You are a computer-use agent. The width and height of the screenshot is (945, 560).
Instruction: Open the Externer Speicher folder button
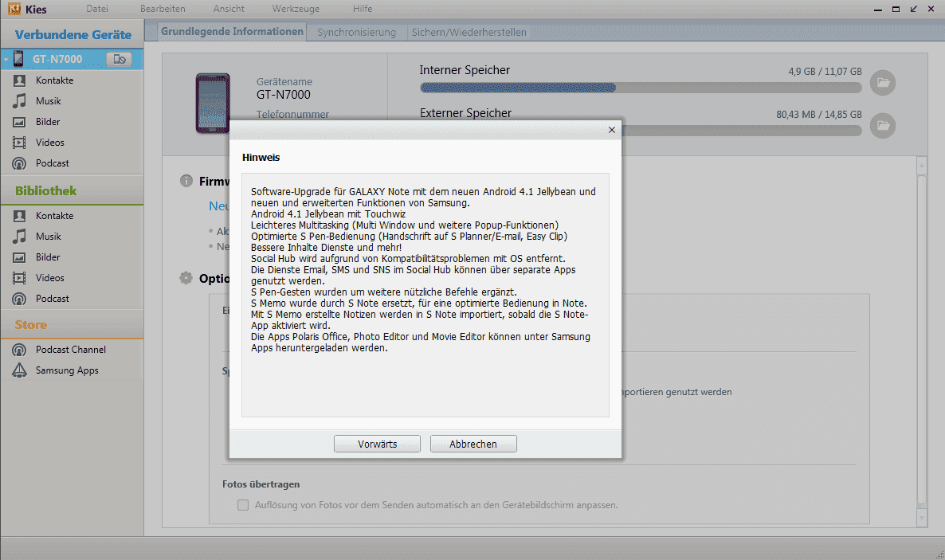coord(883,125)
